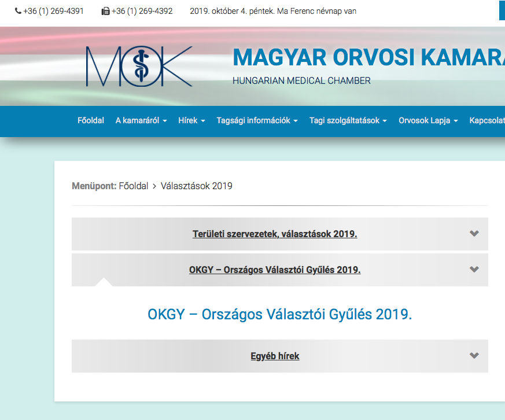Click the phone number ending in 4391
Viewport: 505px width, 420px height.
pyautogui.click(x=53, y=11)
